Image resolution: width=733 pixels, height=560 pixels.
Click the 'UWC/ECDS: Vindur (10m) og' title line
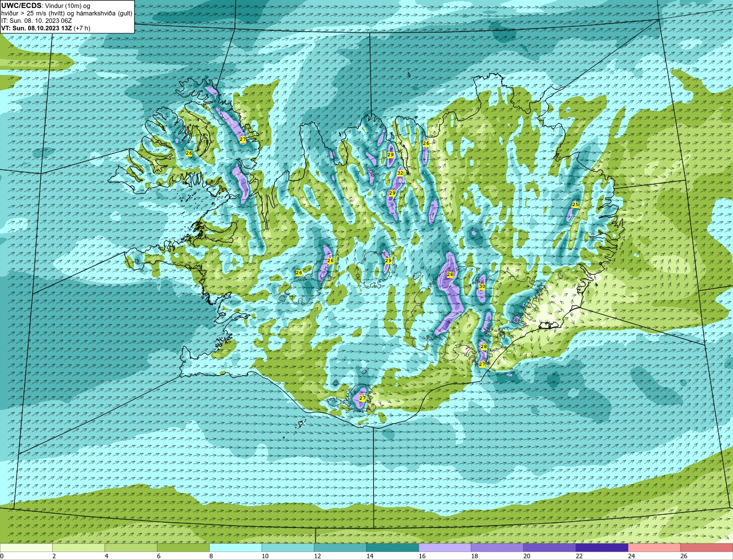(46, 6)
